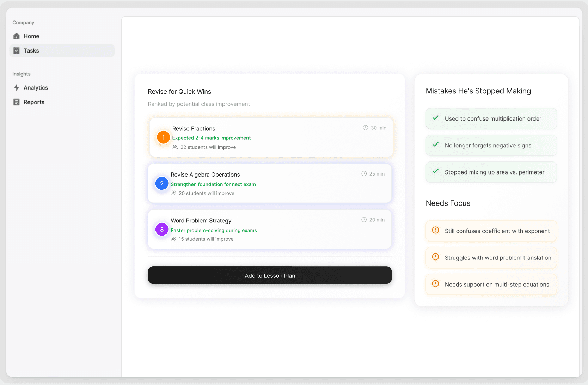Click 'Faster problem-solving during exams' text
Viewport: 588px width, 385px height.
[214, 230]
